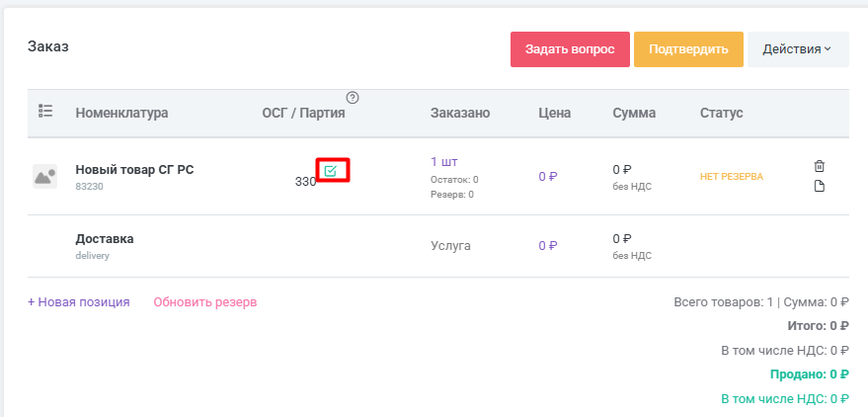868x417 pixels.
Task: Click the help question mark above ОСГ / Партия
Action: (x=353, y=97)
